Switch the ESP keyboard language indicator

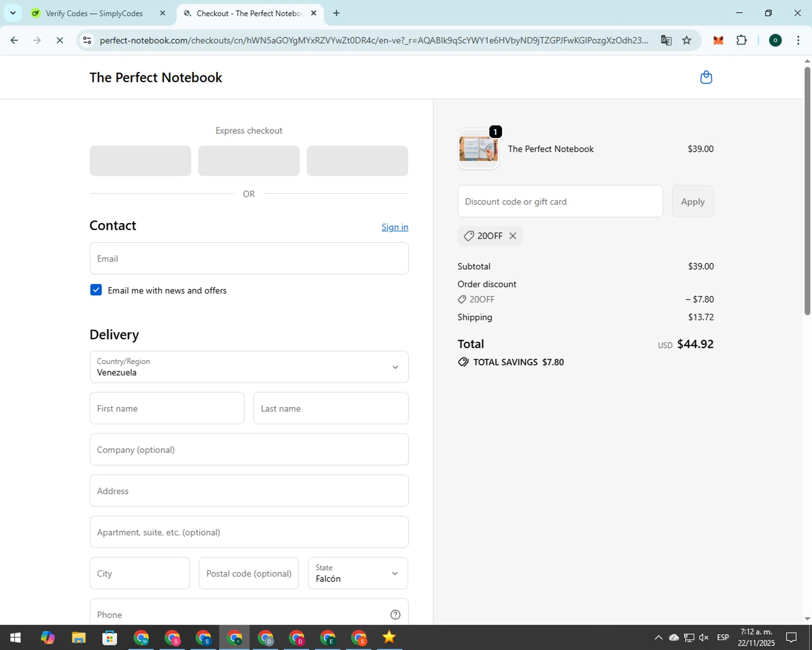[x=723, y=638]
